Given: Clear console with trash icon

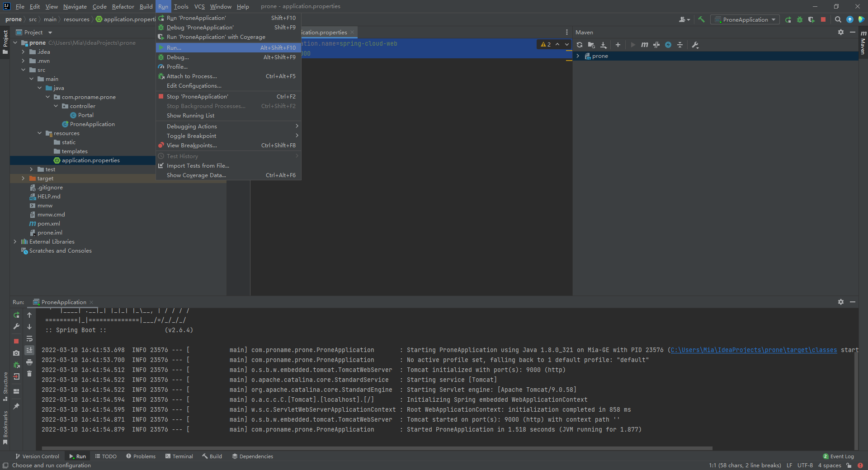Looking at the screenshot, I should click(x=29, y=373).
